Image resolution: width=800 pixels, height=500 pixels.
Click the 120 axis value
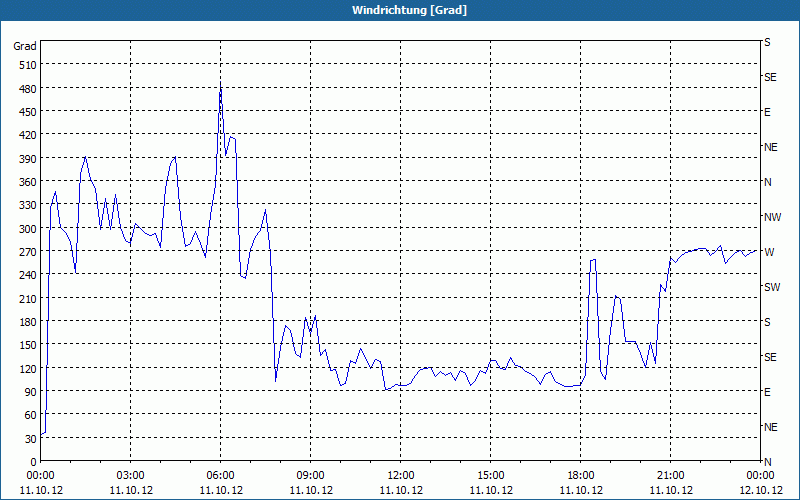[28, 368]
